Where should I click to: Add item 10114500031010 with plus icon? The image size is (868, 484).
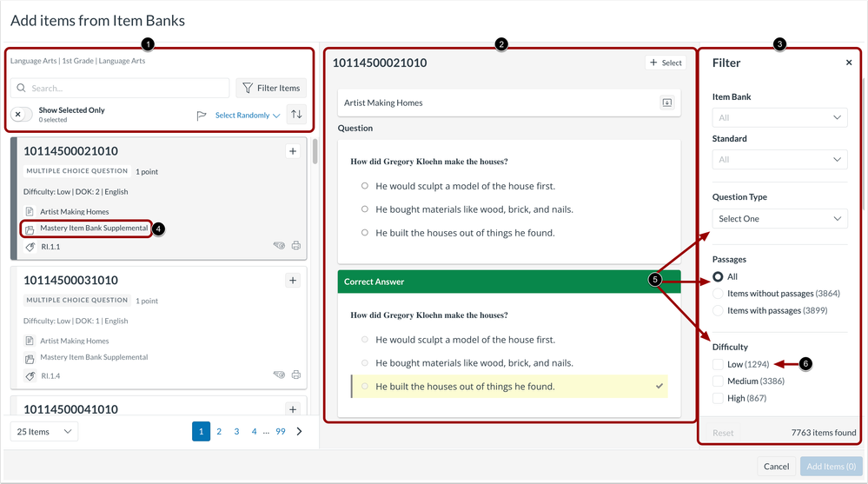click(x=293, y=280)
